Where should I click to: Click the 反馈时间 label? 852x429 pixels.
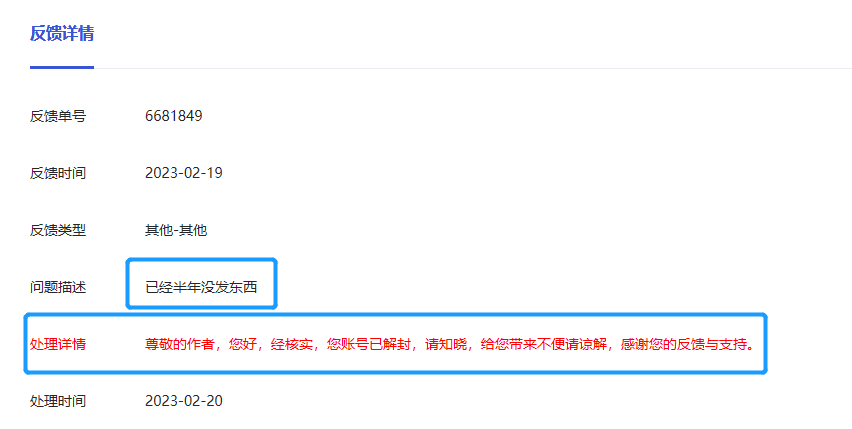click(58, 173)
